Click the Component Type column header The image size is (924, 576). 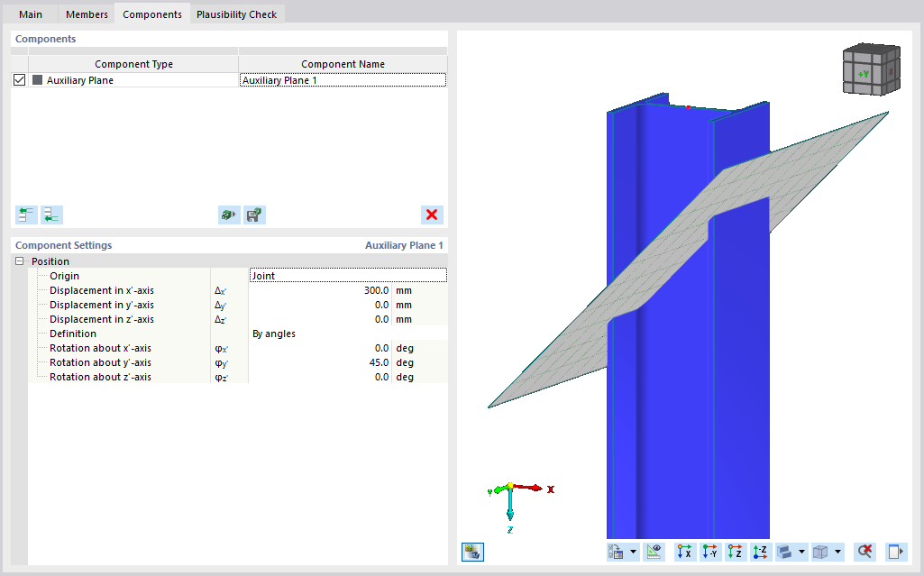pos(133,64)
